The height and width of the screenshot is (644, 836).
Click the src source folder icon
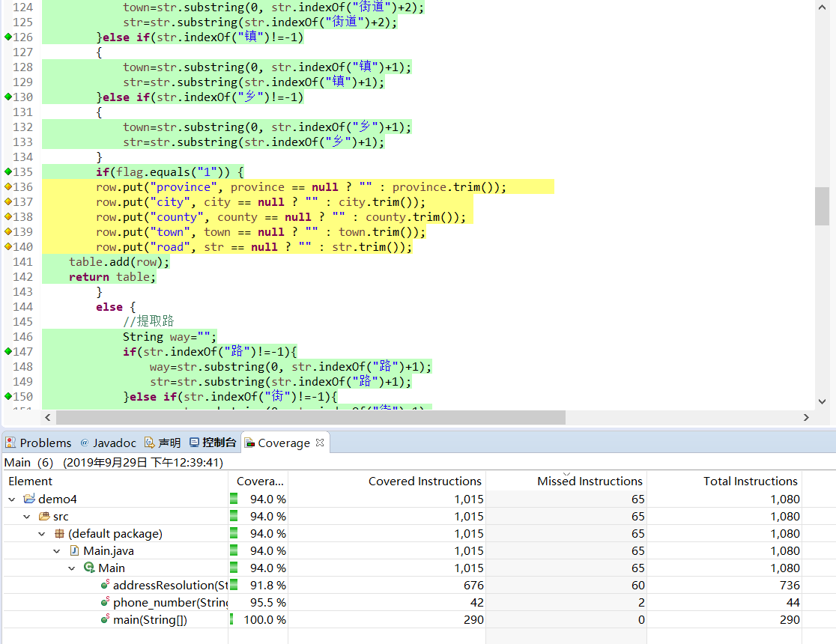[x=44, y=517]
